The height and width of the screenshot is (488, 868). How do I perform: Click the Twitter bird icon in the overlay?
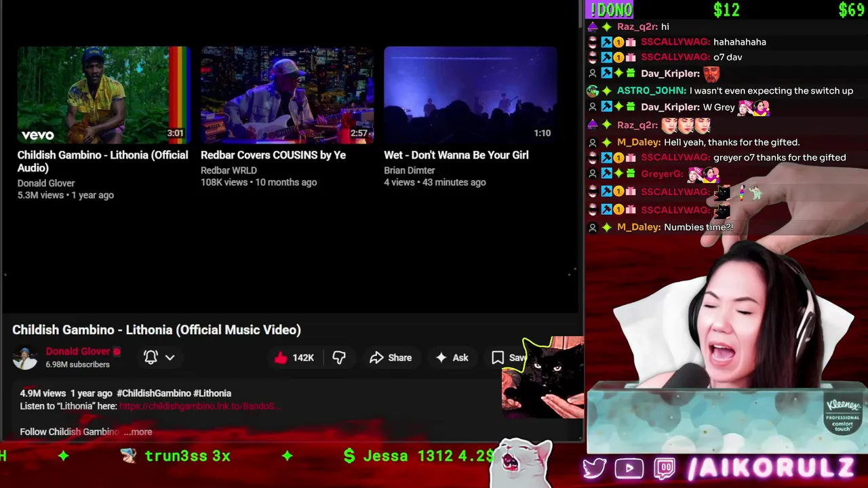(x=595, y=468)
